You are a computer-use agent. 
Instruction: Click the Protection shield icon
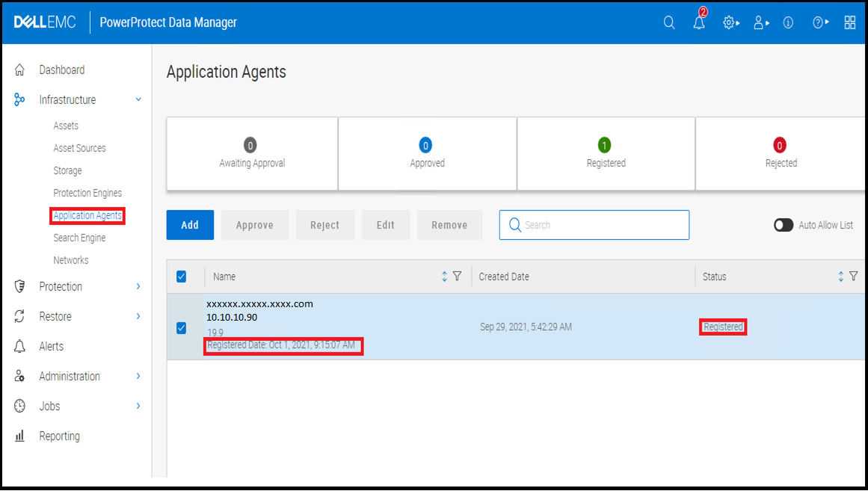[x=19, y=286]
